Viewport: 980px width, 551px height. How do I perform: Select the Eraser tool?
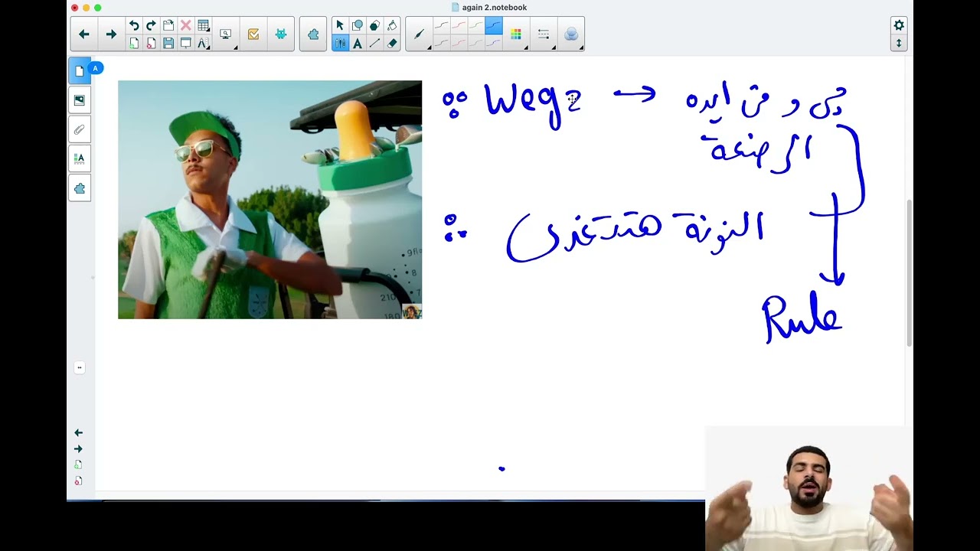tap(392, 43)
